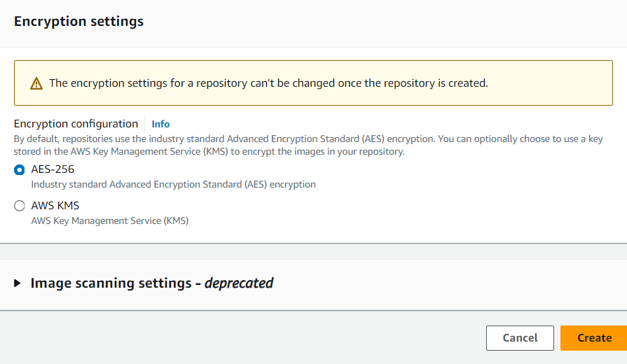Click the italic 'deprecated' word in the header
The width and height of the screenshot is (627, 364).
pyautogui.click(x=238, y=283)
